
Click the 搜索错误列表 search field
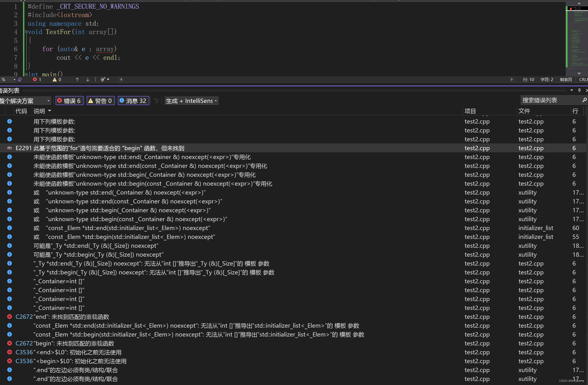550,100
